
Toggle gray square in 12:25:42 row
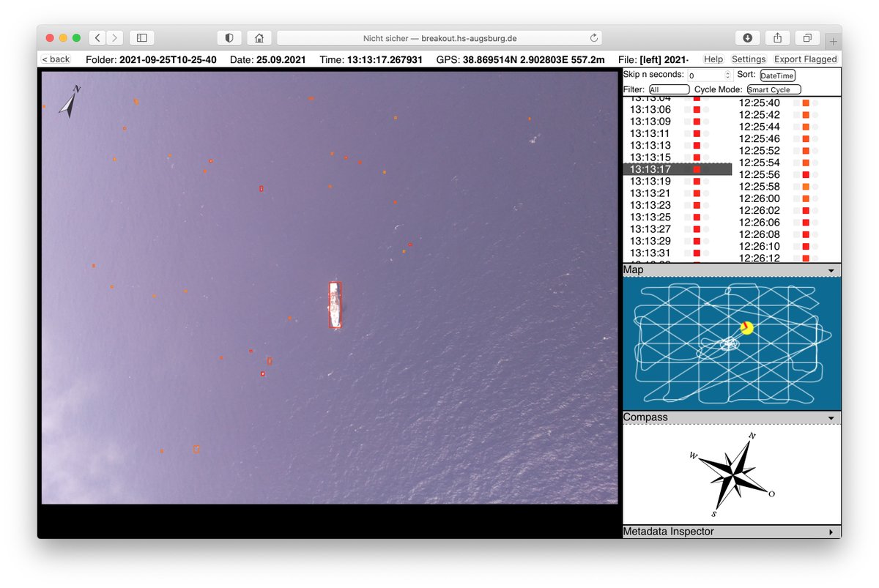(x=796, y=115)
